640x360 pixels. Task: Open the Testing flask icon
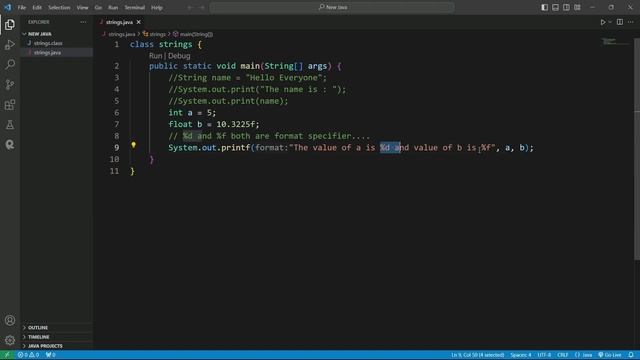pyautogui.click(x=10, y=125)
